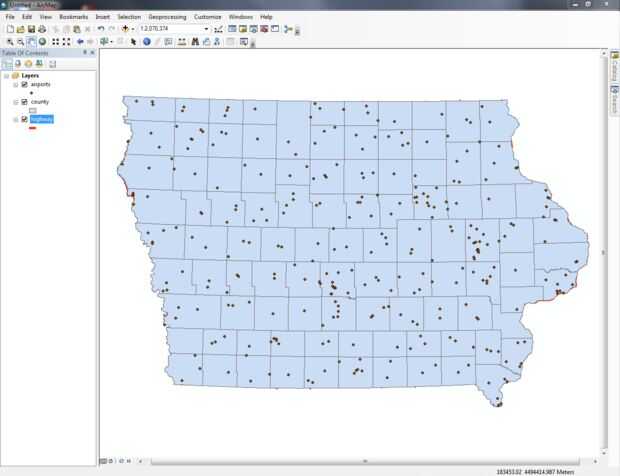Select the Pan hand tool

tap(31, 42)
